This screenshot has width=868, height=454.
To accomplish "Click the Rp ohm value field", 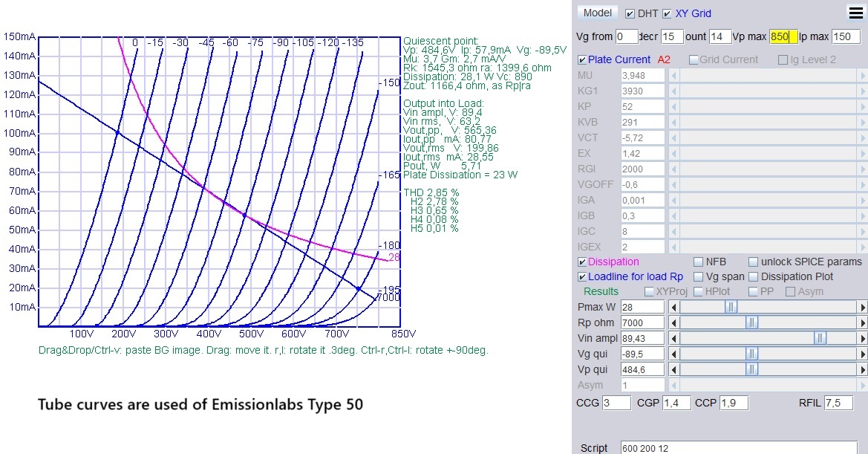I will (642, 322).
